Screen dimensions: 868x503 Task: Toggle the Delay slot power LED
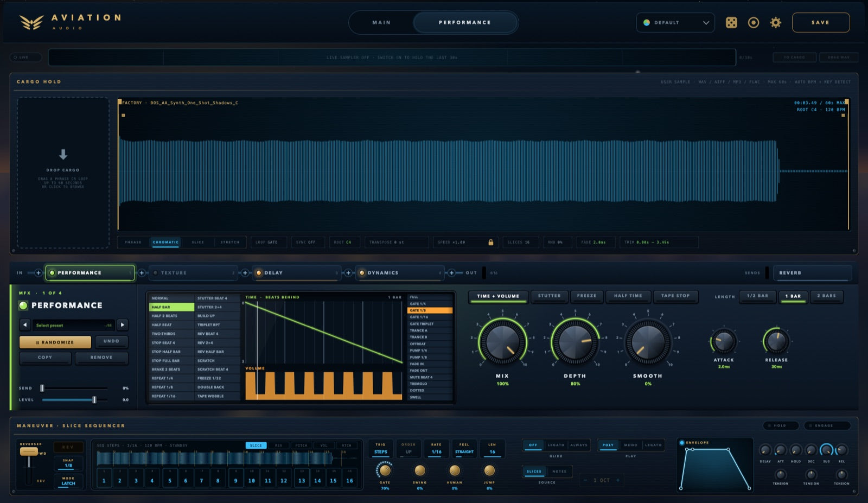[259, 273]
